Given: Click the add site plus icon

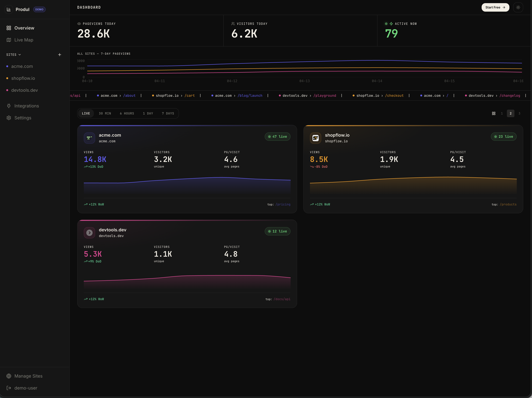Looking at the screenshot, I should tap(60, 55).
